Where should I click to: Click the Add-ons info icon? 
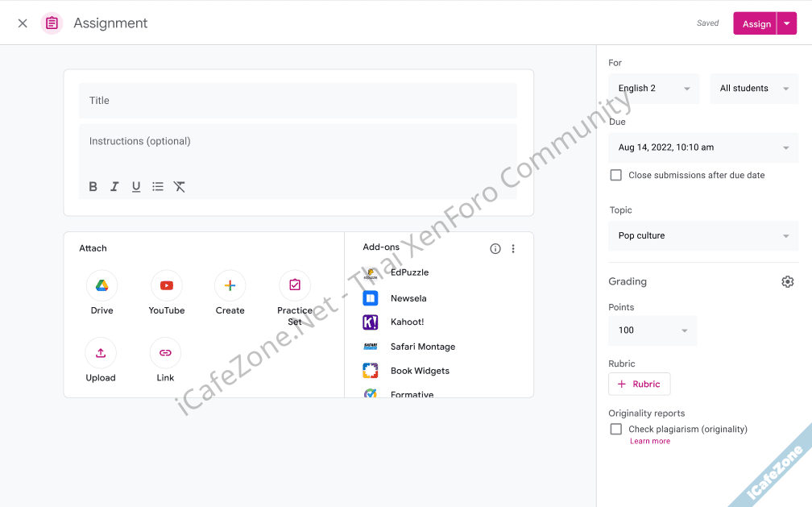tap(495, 249)
